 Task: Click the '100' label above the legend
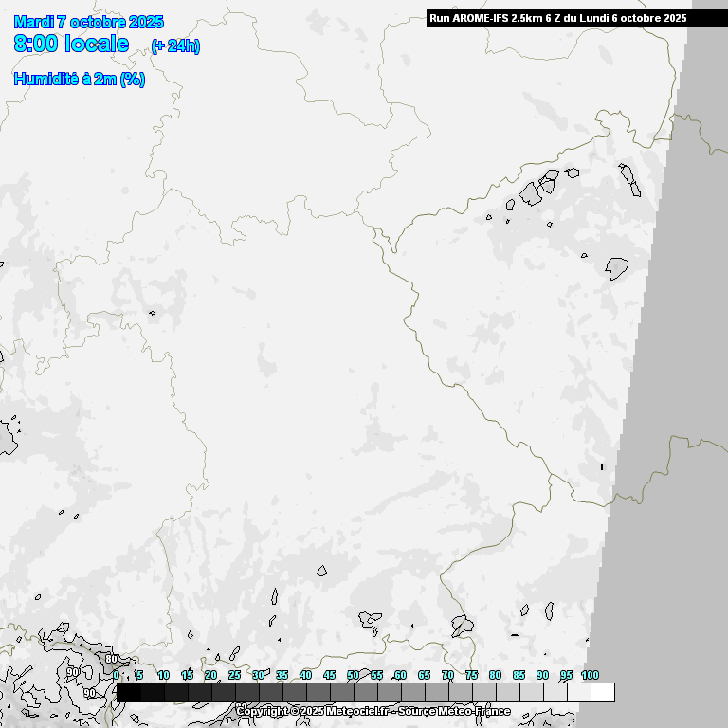590,675
